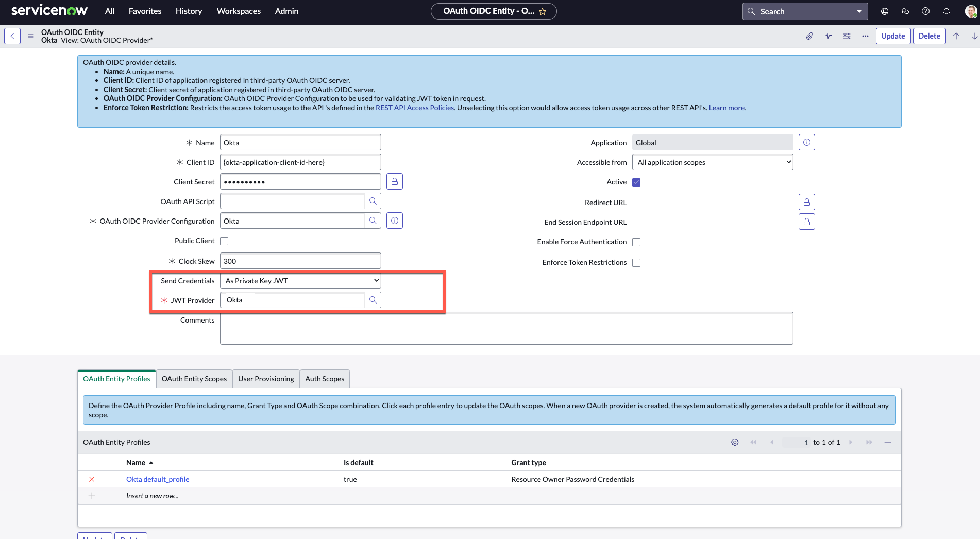Open the Accessible from dropdown
Viewport: 980px width, 539px height.
[713, 162]
